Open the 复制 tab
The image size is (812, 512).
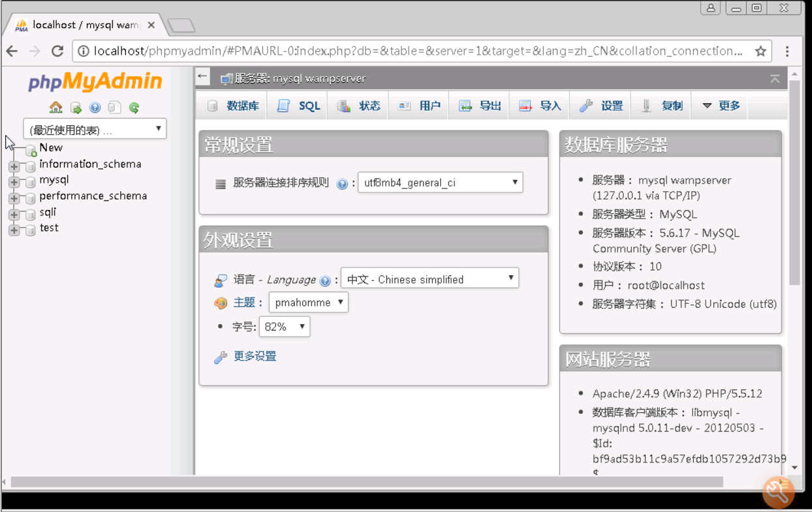[661, 106]
